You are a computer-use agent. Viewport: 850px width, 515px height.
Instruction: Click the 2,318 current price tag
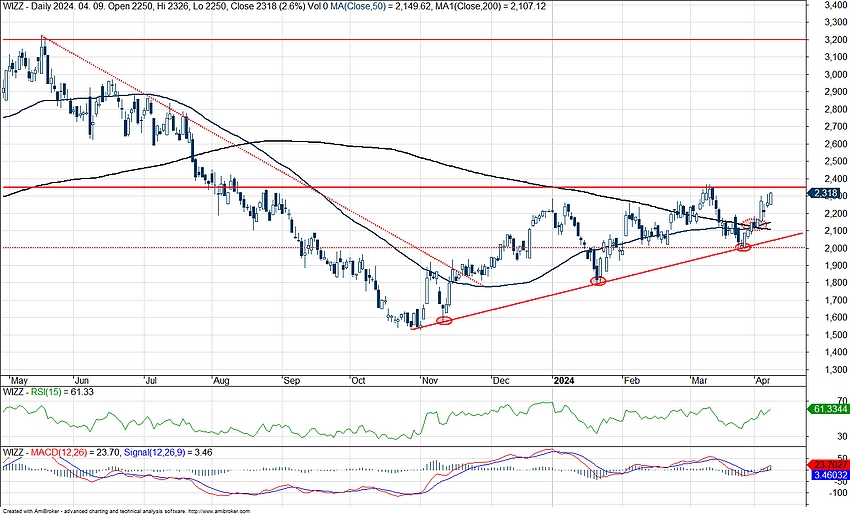pyautogui.click(x=825, y=193)
